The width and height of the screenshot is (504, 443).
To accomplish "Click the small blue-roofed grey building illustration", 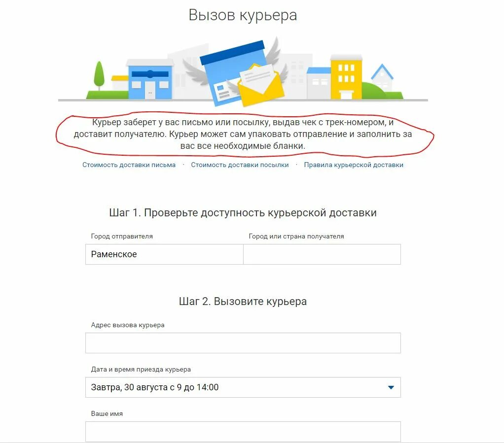I will (319, 83).
